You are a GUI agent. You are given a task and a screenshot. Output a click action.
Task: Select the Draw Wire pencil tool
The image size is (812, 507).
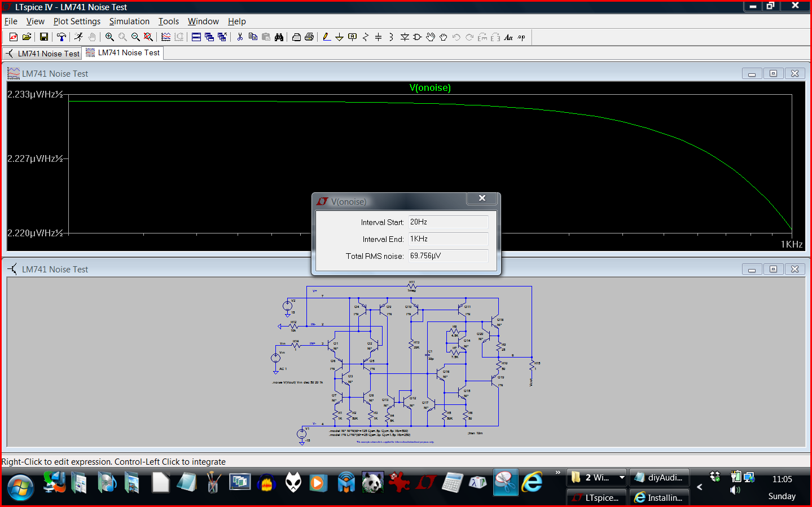tap(326, 37)
